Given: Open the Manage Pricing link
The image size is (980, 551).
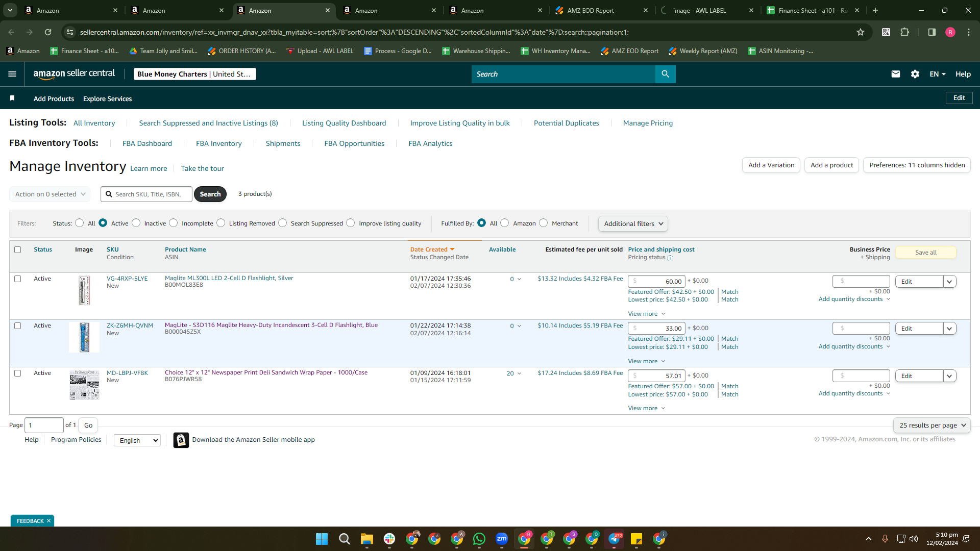Looking at the screenshot, I should (x=648, y=123).
